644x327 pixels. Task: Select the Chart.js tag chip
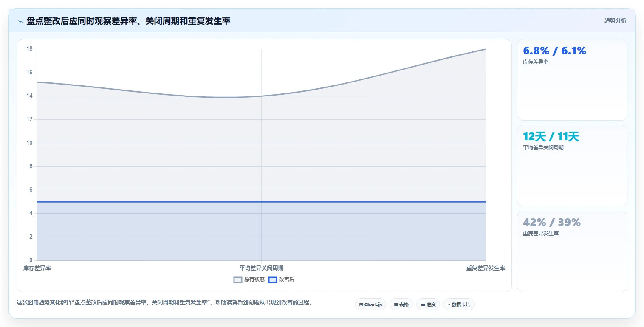[x=370, y=304]
